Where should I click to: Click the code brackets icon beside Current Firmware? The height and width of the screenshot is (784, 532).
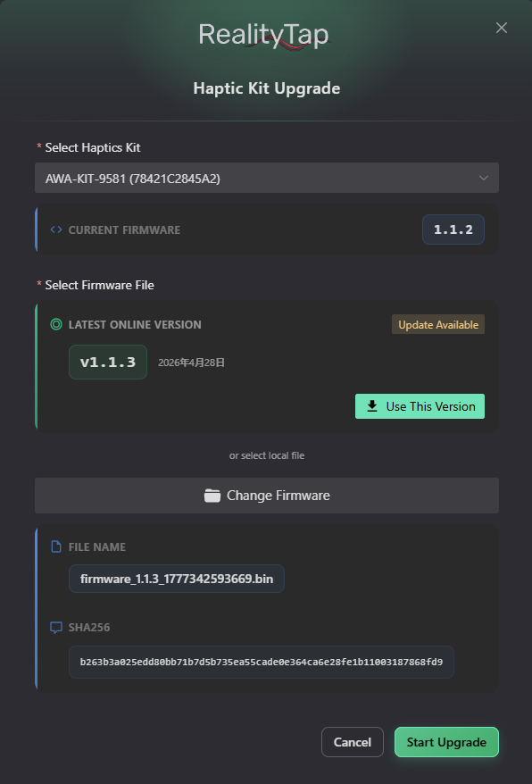(56, 230)
